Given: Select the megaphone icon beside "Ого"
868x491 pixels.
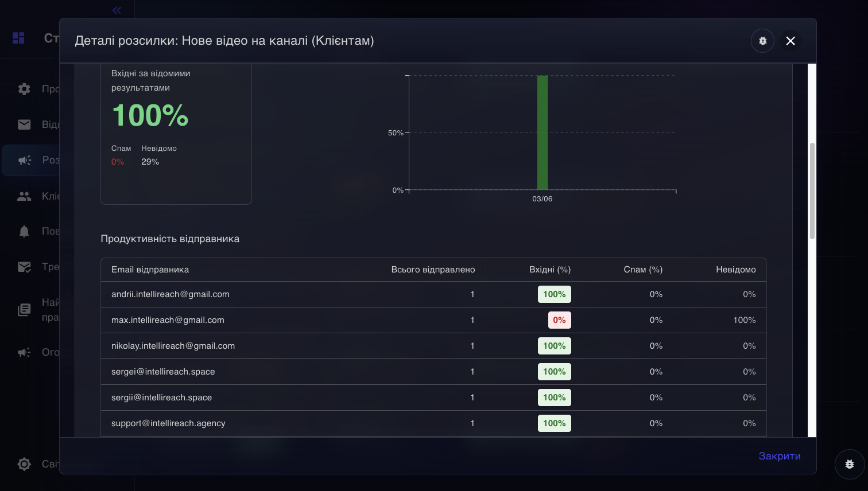Looking at the screenshot, I should (24, 352).
